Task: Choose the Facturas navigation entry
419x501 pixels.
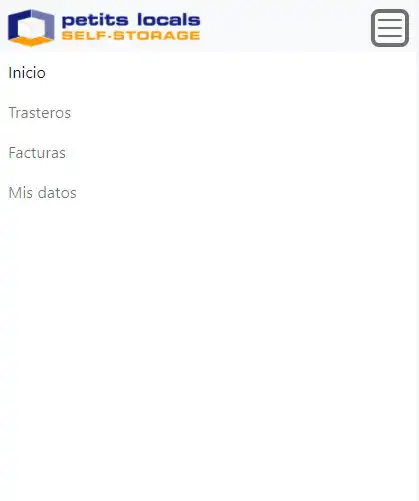Action: [37, 153]
